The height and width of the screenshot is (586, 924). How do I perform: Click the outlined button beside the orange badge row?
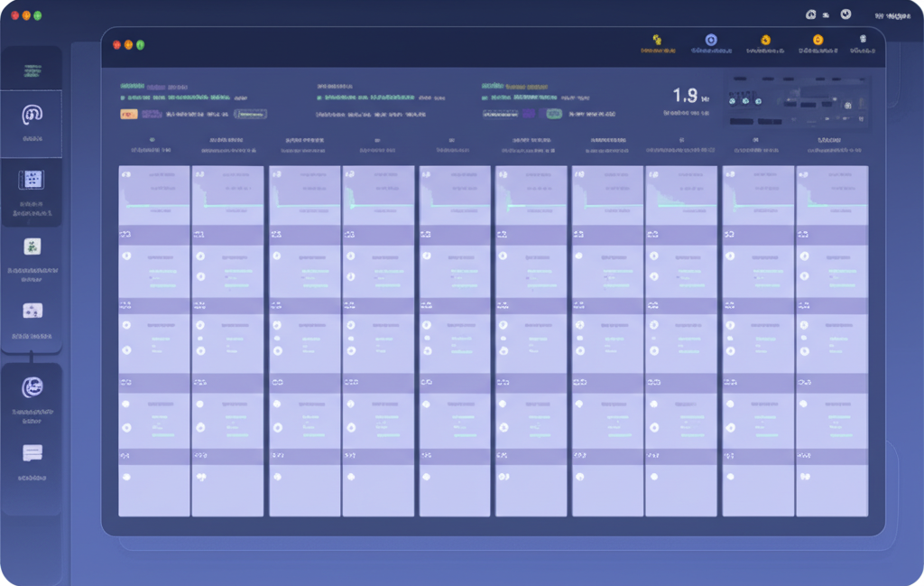251,114
